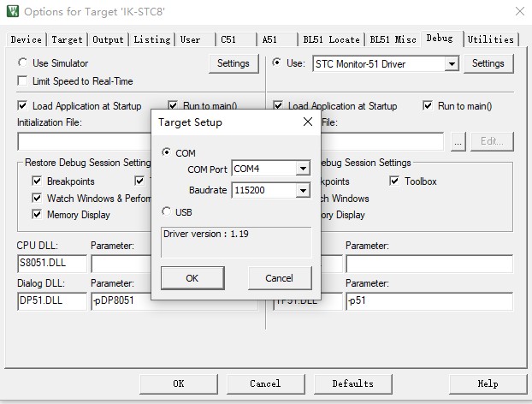Switch to the Device tab
This screenshot has height=404, width=532.
[x=26, y=39]
